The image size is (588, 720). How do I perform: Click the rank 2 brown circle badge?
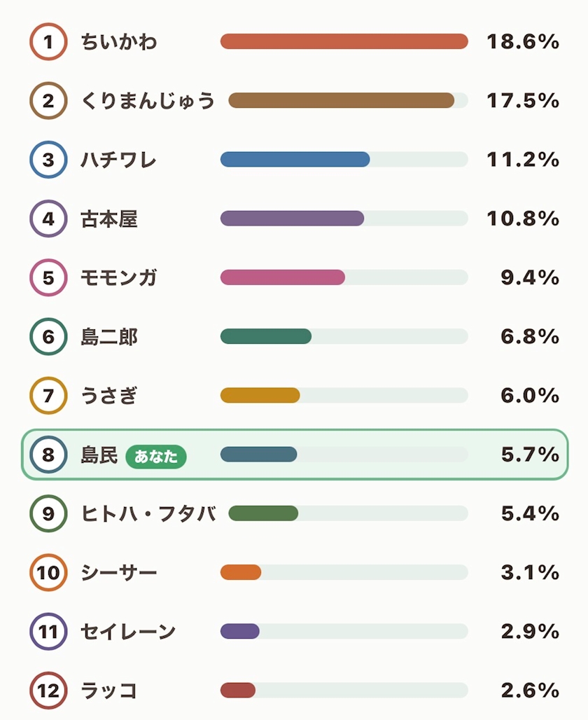pyautogui.click(x=49, y=101)
